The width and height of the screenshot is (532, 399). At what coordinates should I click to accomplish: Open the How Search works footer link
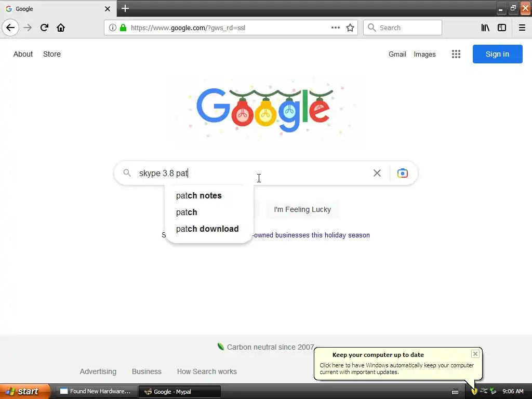click(207, 371)
